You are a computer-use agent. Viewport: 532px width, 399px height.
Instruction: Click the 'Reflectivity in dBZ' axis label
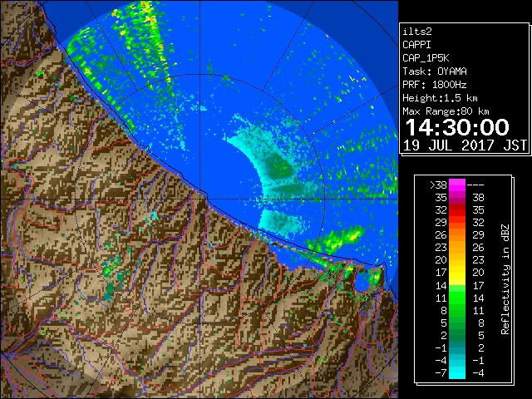coord(505,279)
